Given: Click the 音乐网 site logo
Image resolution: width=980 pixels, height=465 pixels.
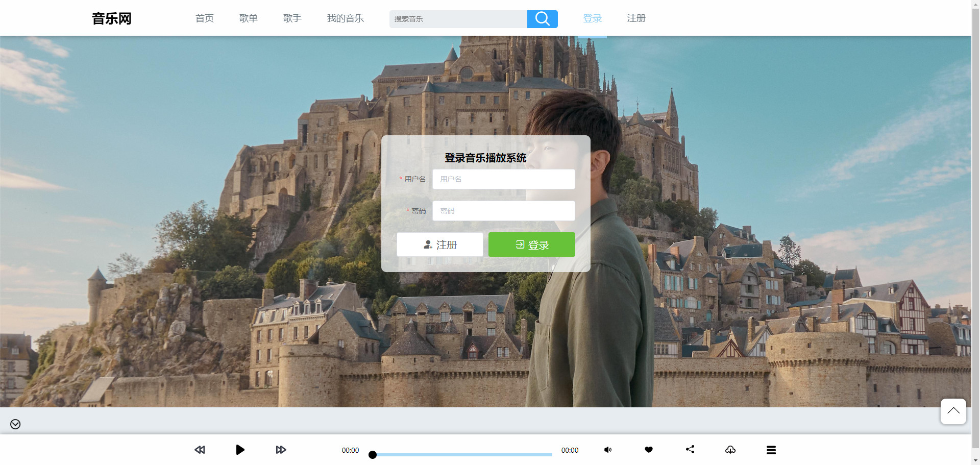Looking at the screenshot, I should 112,19.
